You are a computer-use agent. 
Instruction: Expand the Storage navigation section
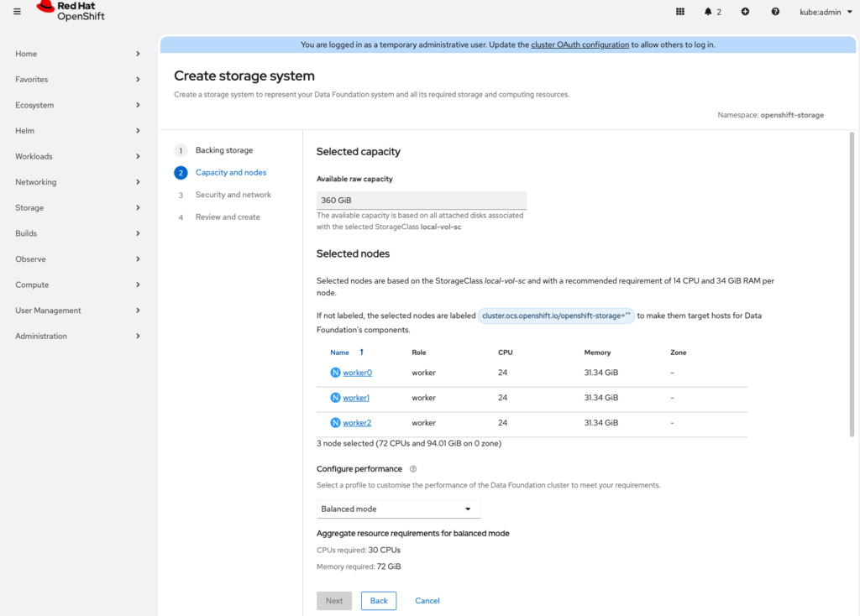[x=78, y=207]
